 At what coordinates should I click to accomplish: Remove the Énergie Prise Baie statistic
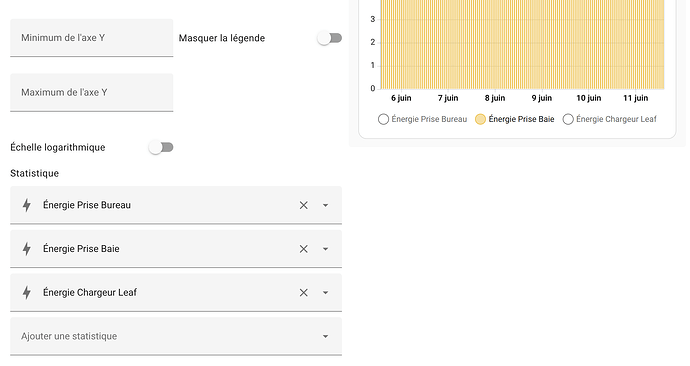(x=304, y=249)
